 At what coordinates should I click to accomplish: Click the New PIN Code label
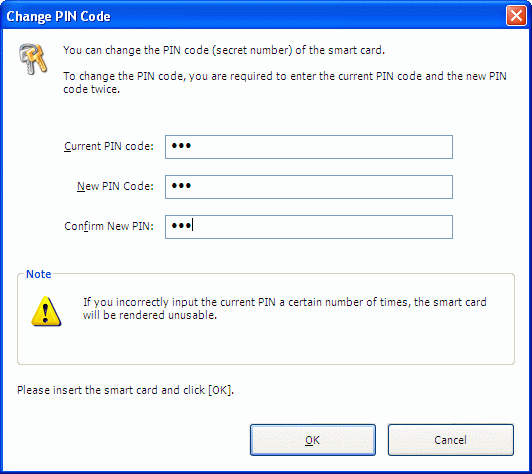coord(115,186)
